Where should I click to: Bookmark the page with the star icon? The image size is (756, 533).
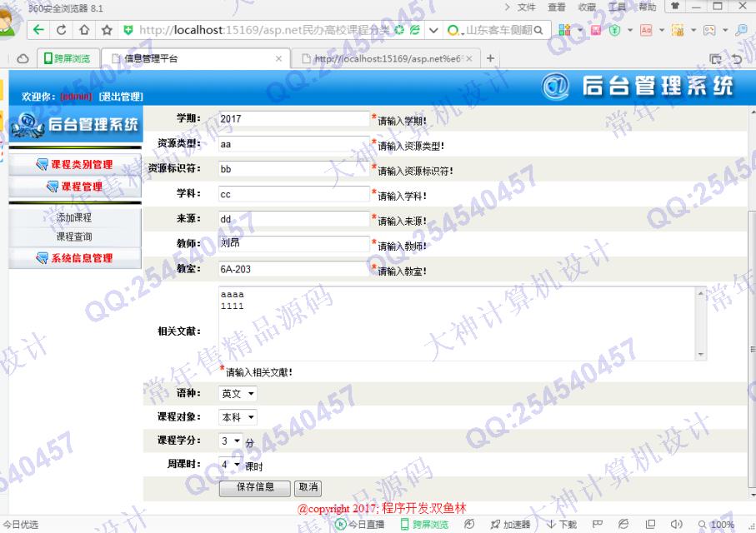[x=107, y=30]
